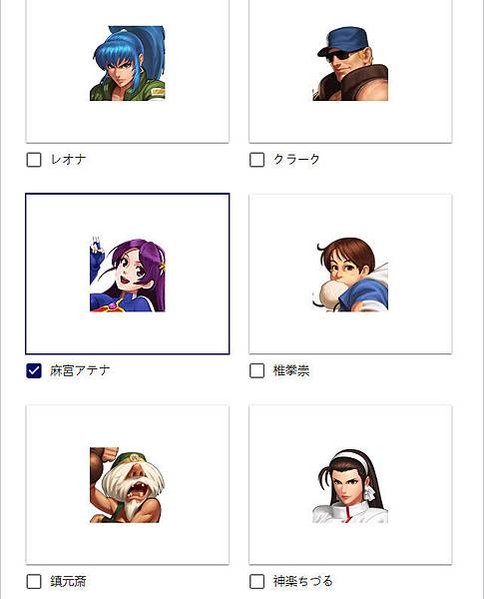Click the クラーク portrait with cap and sunglasses

point(350,63)
